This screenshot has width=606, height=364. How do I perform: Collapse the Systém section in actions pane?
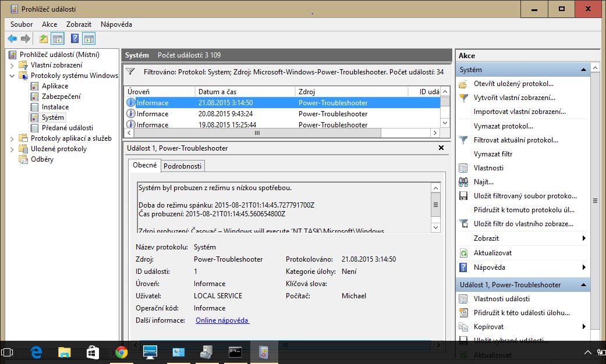pos(583,70)
